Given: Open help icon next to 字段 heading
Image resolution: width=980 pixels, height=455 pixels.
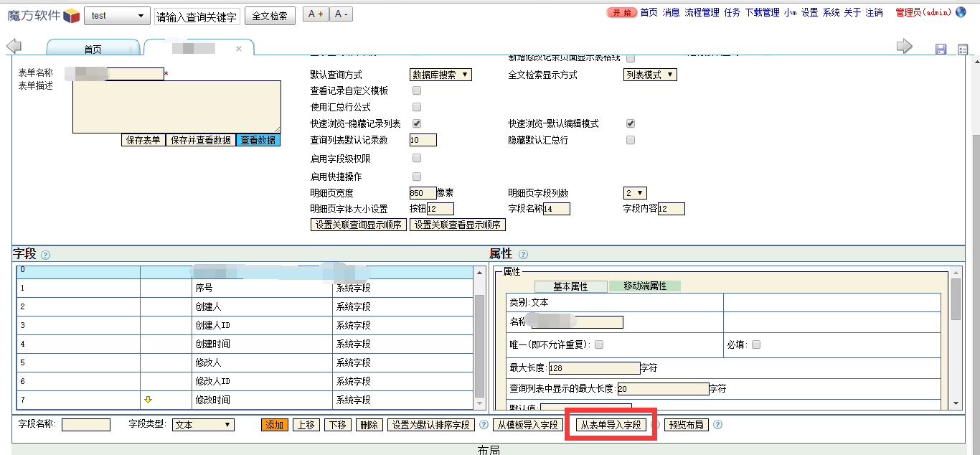Looking at the screenshot, I should pyautogui.click(x=45, y=255).
